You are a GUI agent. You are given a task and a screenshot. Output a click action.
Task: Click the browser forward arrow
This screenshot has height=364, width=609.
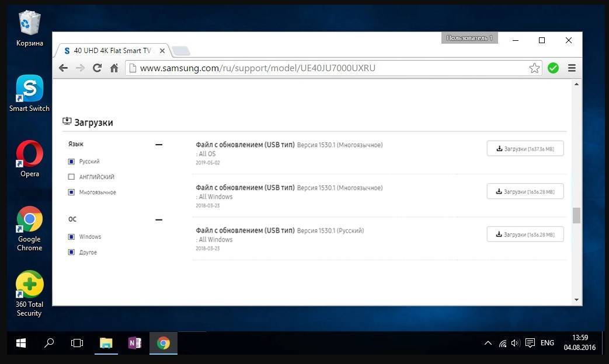[80, 68]
